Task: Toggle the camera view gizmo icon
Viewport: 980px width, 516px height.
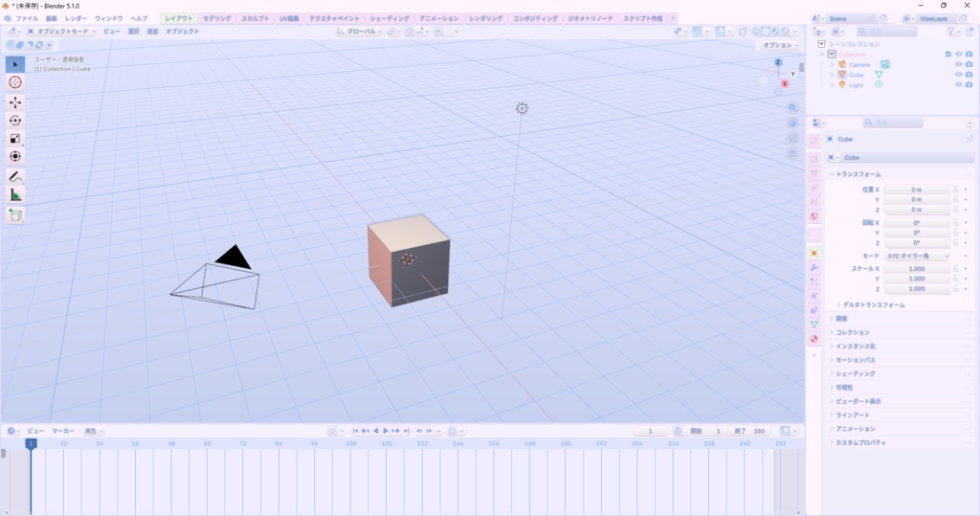Action: point(792,138)
